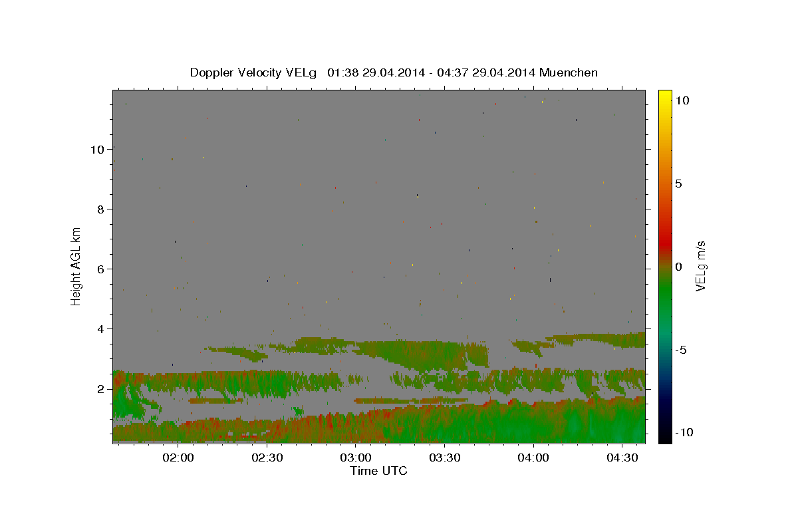This screenshot has width=798, height=532.
Task: Click the colorbar label -5
Action: tap(680, 350)
